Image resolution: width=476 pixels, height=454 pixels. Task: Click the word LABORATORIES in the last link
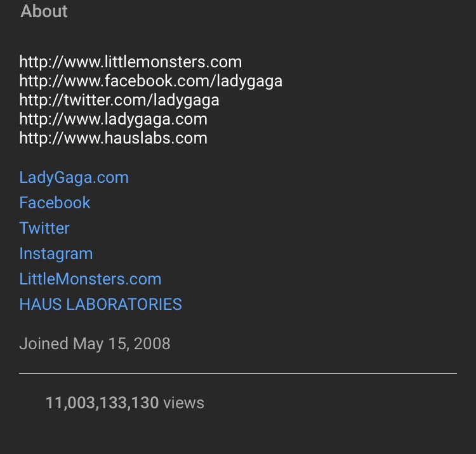coord(124,304)
